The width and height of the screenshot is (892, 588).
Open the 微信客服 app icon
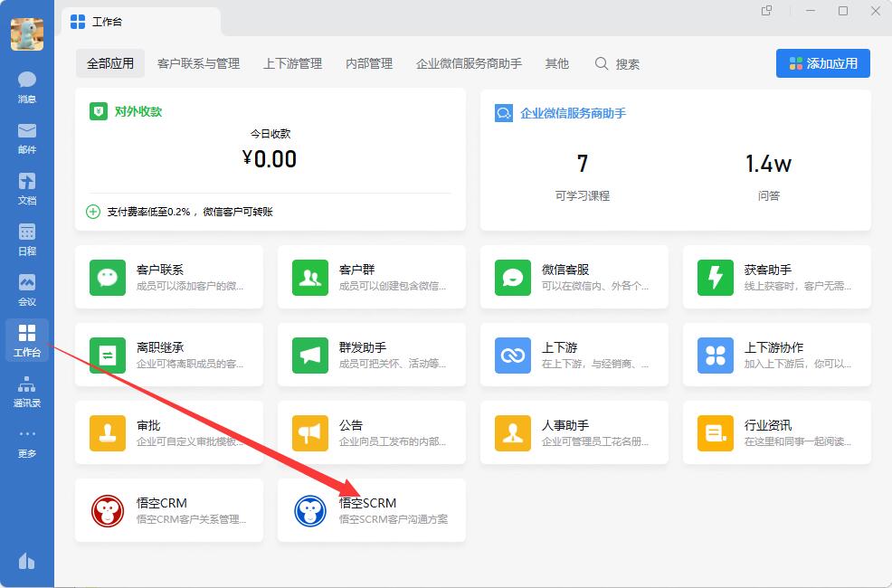[513, 278]
